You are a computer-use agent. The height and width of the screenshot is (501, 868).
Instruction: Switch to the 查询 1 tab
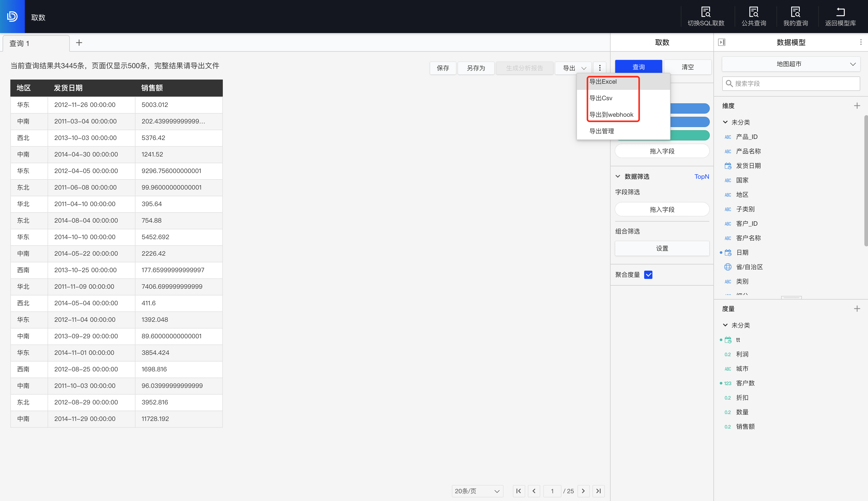tap(36, 43)
